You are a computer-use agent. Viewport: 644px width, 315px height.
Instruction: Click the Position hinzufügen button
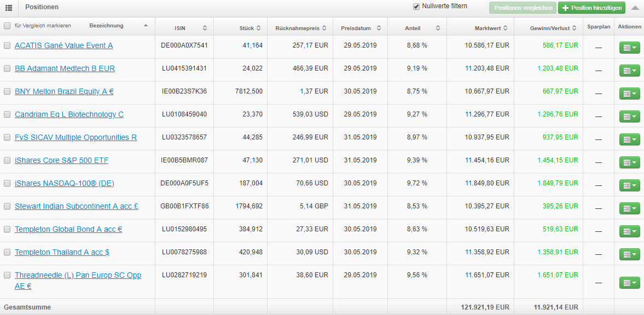(x=591, y=8)
